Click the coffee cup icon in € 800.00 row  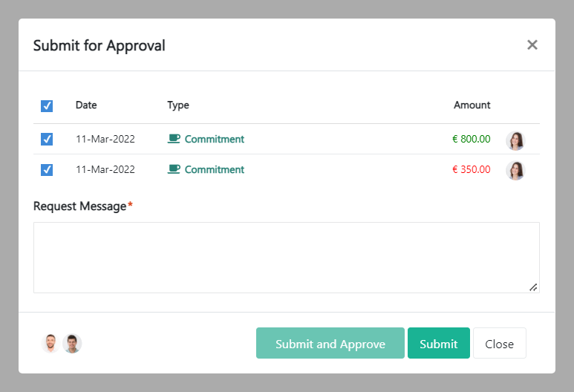click(x=174, y=139)
